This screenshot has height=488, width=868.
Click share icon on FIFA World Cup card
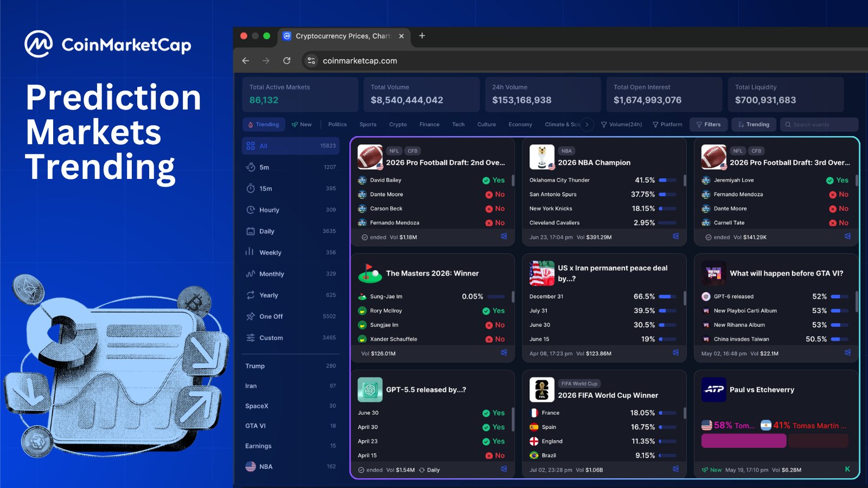pyautogui.click(x=676, y=469)
